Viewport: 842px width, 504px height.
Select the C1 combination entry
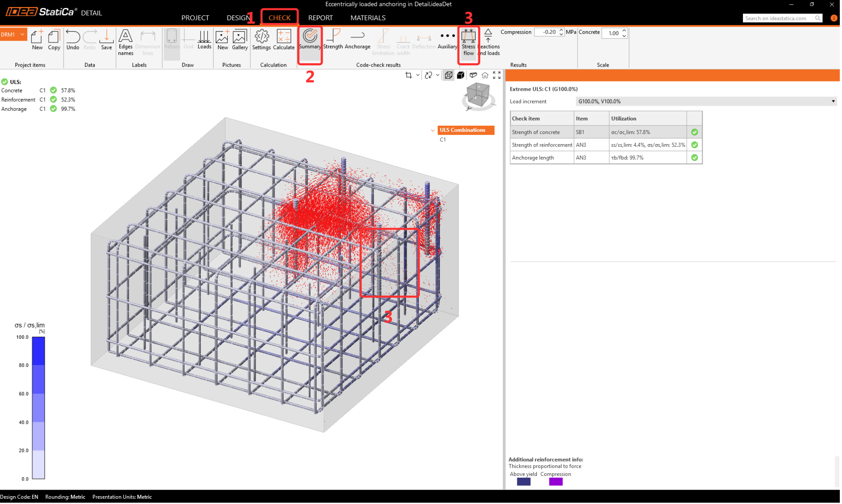443,140
